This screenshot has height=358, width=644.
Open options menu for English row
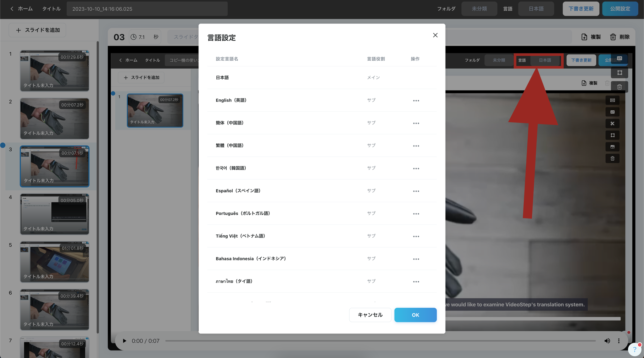416,101
